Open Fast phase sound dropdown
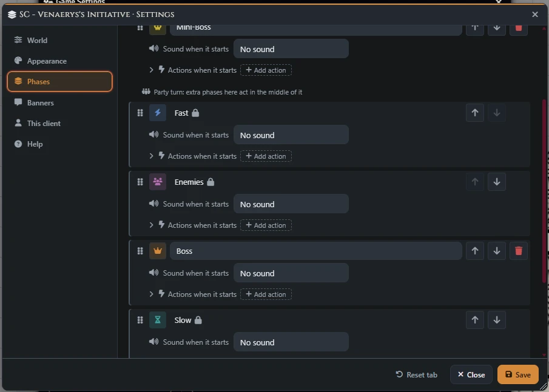The image size is (549, 392). pyautogui.click(x=291, y=135)
